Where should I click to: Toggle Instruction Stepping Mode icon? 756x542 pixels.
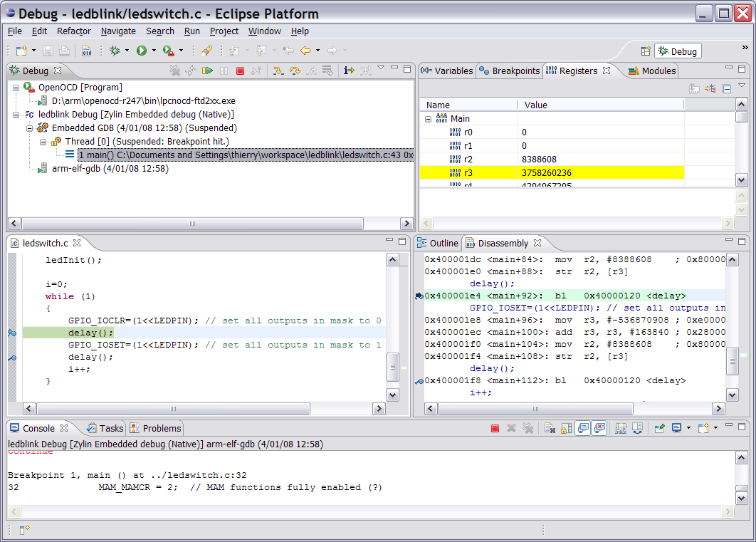point(349,71)
